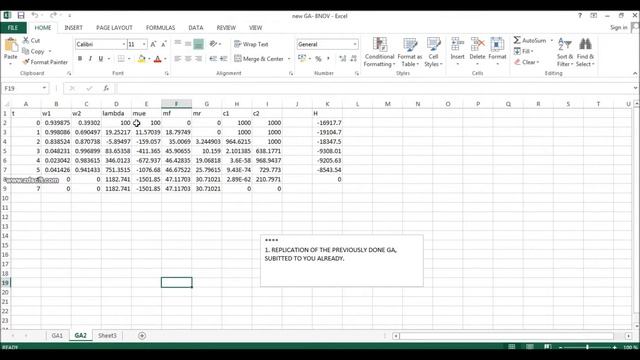Viewport: 640px width, 360px height.
Task: Expand the Name Box dropdown arrow
Action: [44, 88]
